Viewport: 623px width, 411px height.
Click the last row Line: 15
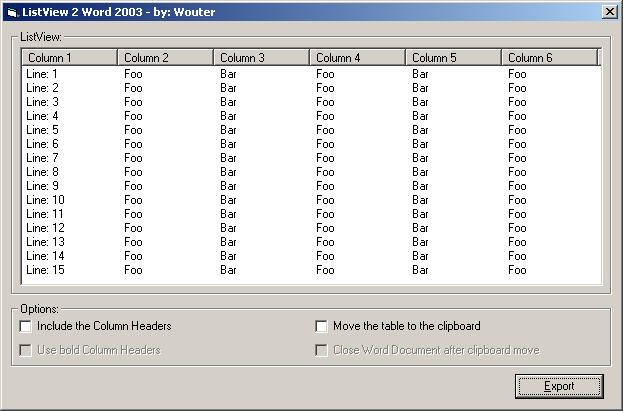[x=45, y=270]
